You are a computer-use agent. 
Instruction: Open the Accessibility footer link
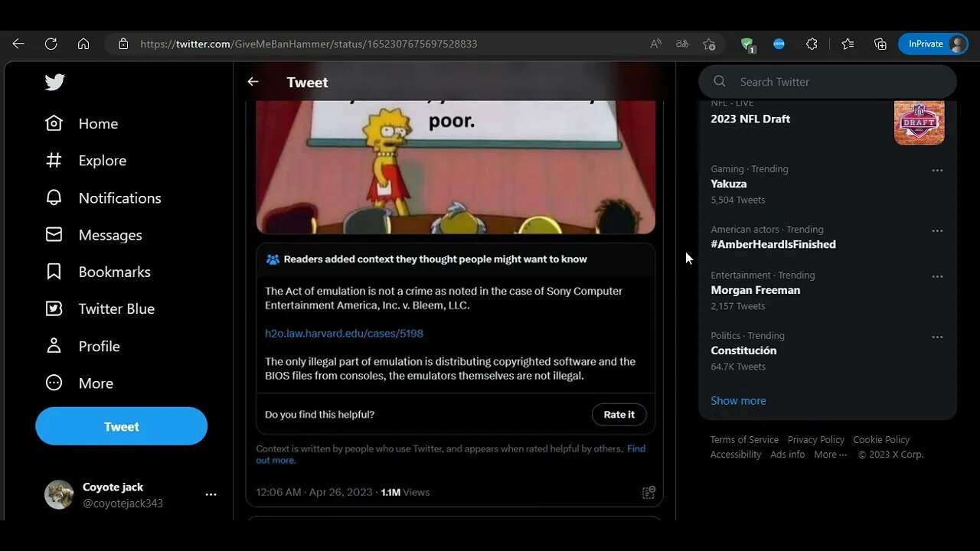pos(736,455)
